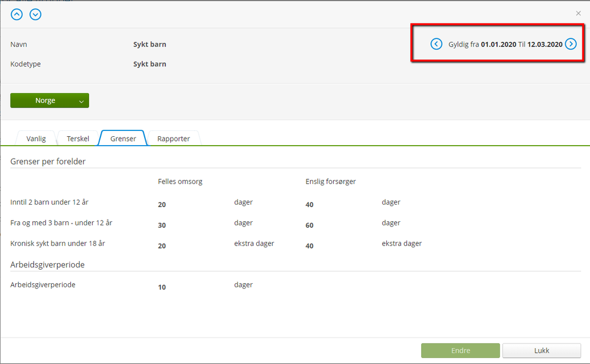This screenshot has height=364, width=590.
Task: Click the down arrow circle icon
Action: point(35,14)
